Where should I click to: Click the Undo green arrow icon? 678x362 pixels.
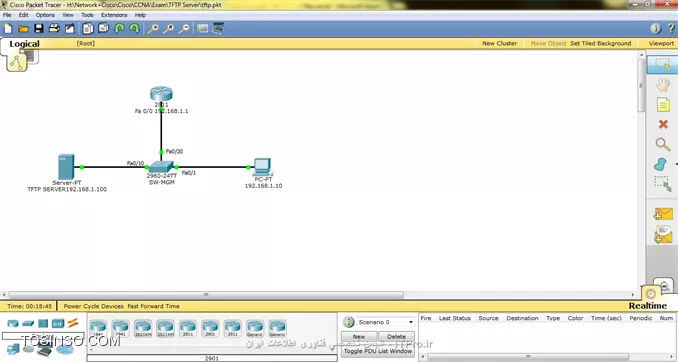[x=119, y=29]
